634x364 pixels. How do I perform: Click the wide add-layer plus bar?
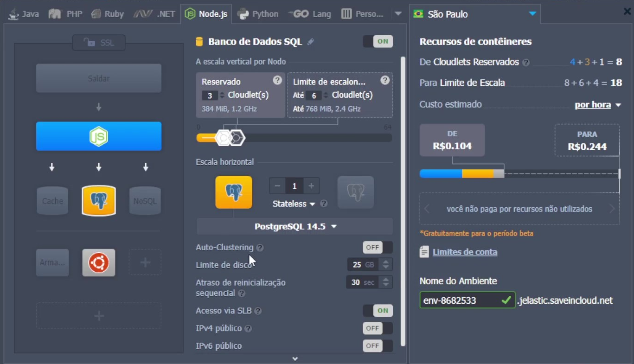[x=99, y=316]
